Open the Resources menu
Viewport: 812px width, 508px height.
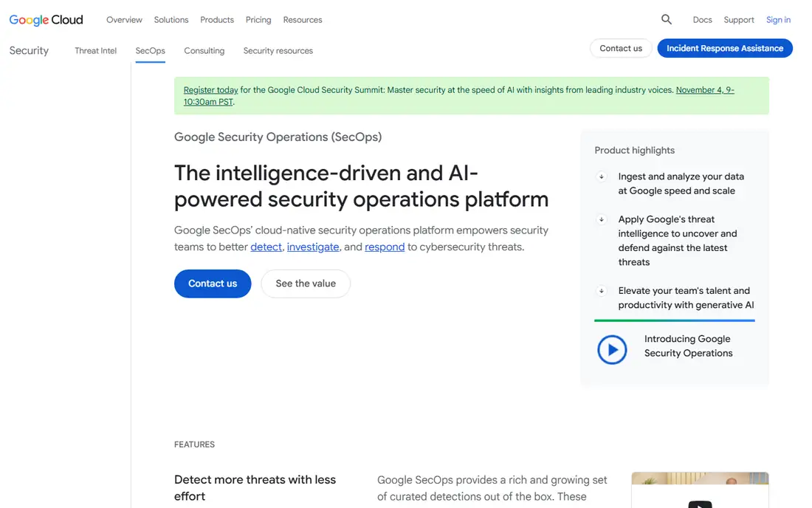click(303, 20)
